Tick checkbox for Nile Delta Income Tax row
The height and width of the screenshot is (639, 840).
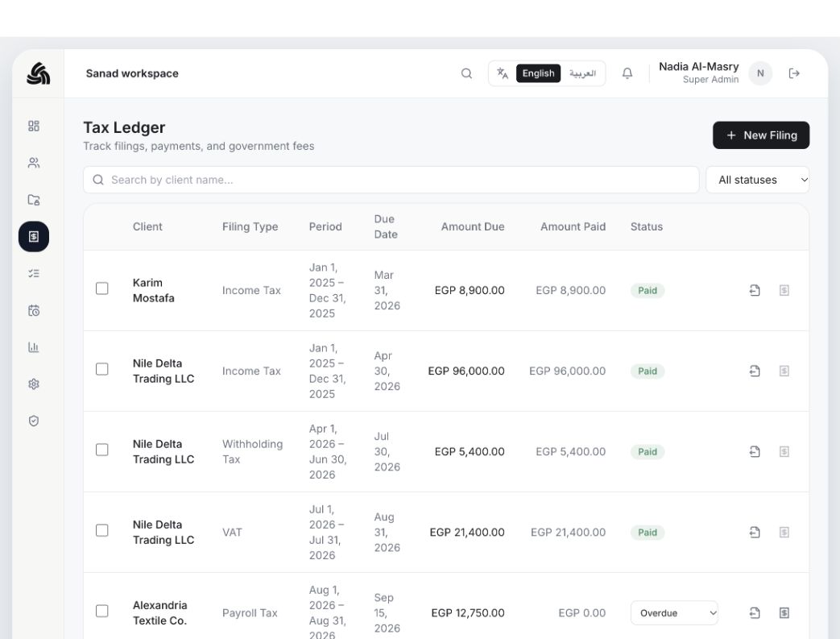[101, 369]
